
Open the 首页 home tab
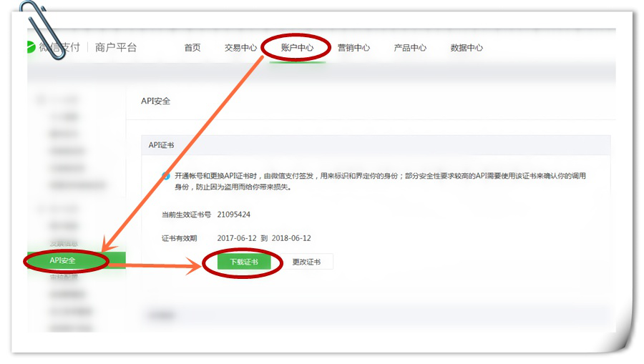(x=192, y=48)
